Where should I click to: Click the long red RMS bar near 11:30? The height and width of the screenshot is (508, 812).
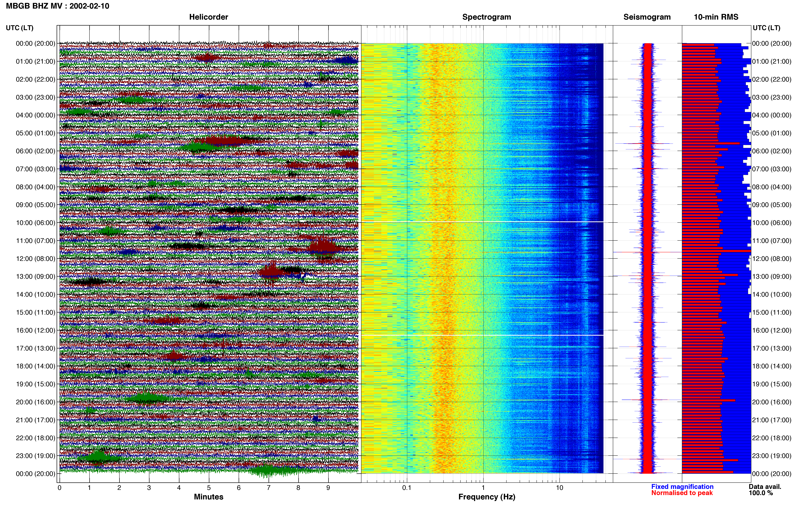click(716, 251)
